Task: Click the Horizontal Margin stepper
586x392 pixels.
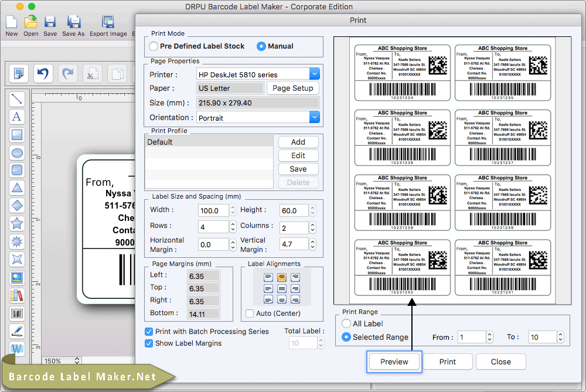Action: point(233,244)
